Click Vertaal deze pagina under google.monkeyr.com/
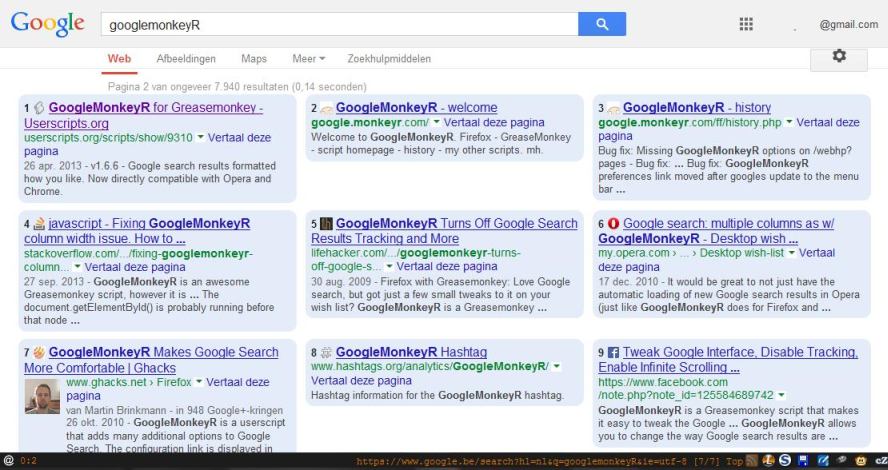 tap(494, 122)
